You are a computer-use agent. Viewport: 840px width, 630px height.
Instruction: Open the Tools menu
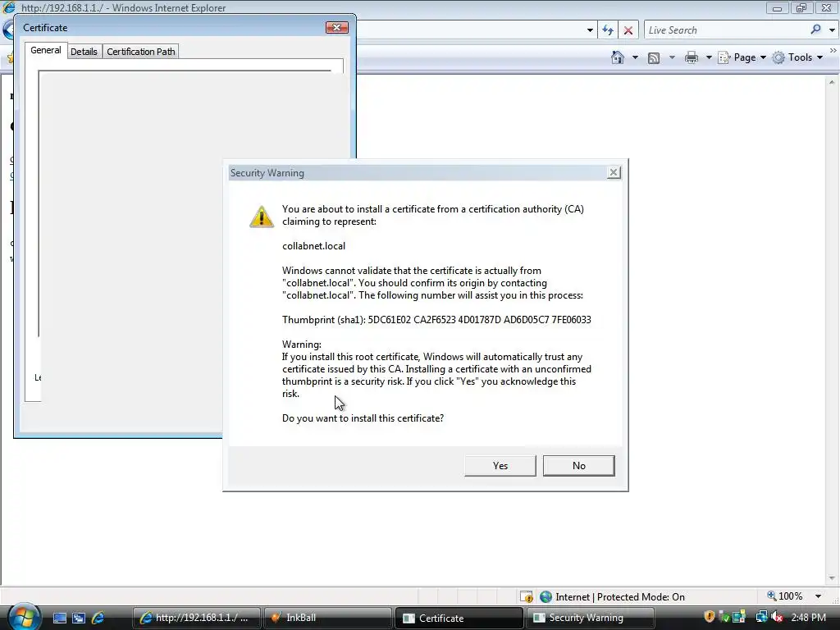coord(797,57)
